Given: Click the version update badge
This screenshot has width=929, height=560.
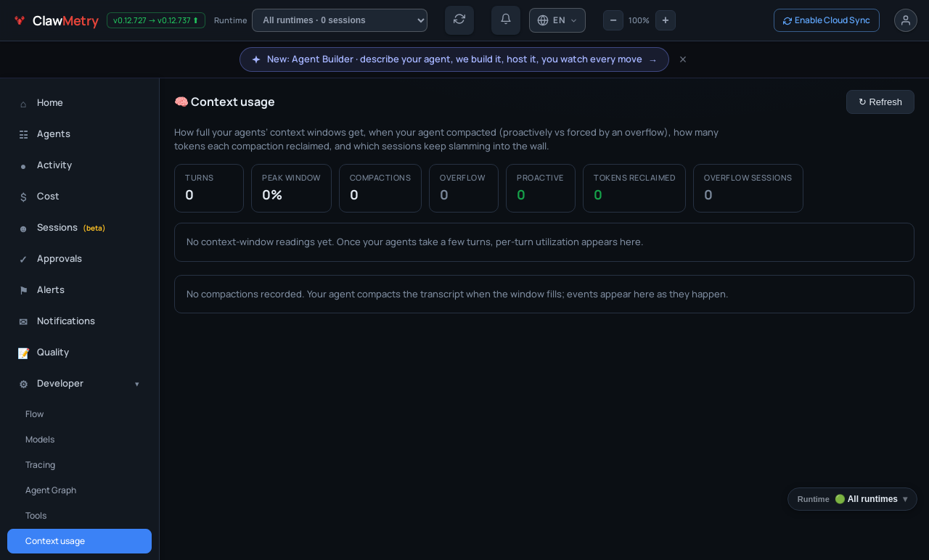Looking at the screenshot, I should [x=156, y=20].
